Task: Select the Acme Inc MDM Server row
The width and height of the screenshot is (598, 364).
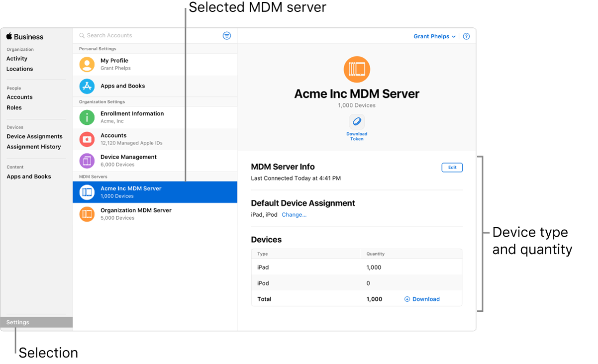Action: pos(155,192)
